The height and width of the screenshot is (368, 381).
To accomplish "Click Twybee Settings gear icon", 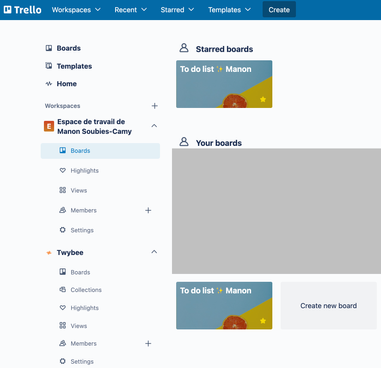I will 62,361.
